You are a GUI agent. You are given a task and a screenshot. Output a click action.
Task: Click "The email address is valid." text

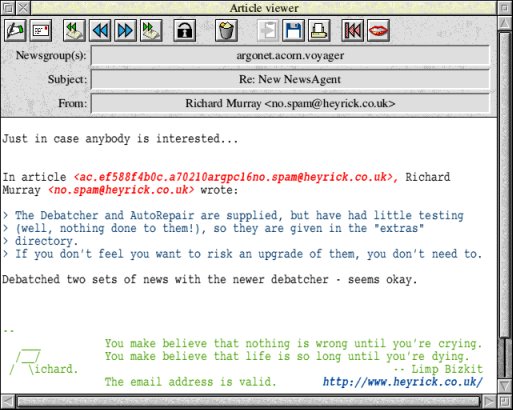coord(191,382)
